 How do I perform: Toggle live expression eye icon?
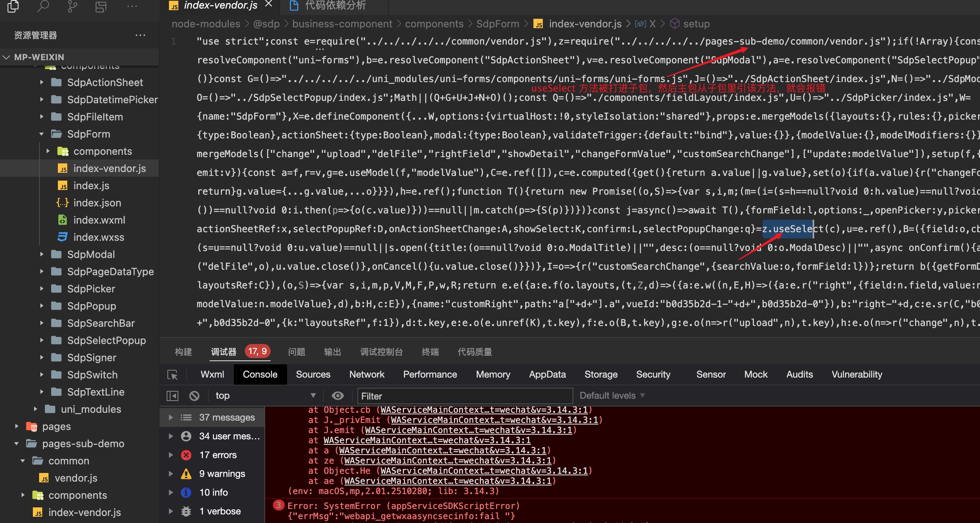click(x=337, y=396)
